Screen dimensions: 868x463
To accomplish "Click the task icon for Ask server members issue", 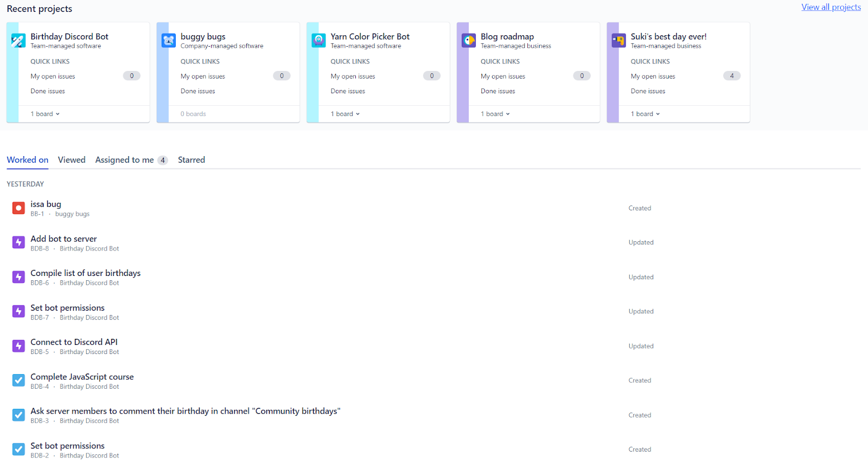I will [x=18, y=415].
